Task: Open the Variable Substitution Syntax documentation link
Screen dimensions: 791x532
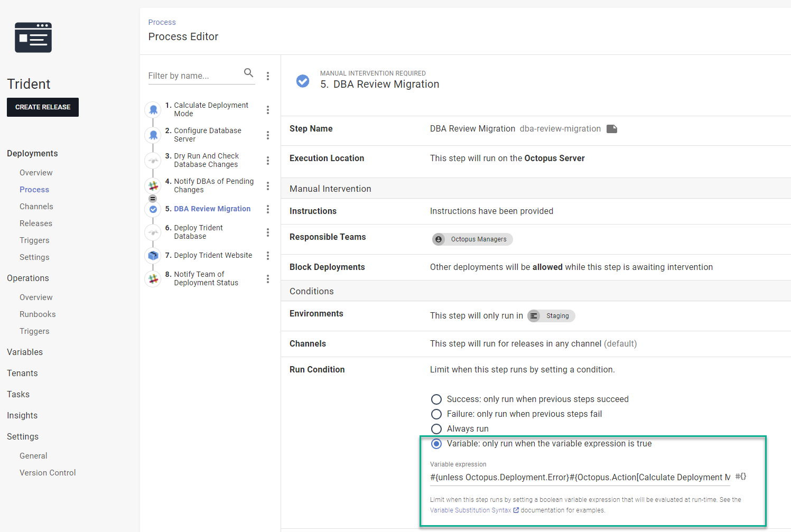Action: (470, 510)
